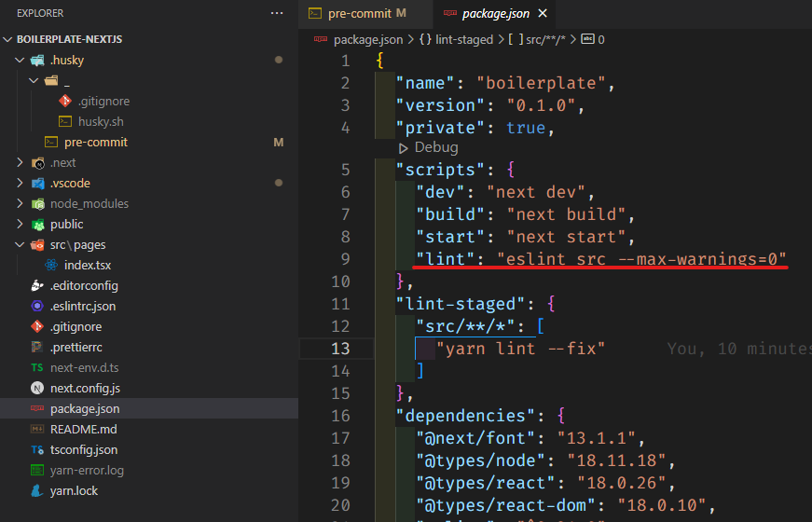Expand the public folder

point(21,224)
